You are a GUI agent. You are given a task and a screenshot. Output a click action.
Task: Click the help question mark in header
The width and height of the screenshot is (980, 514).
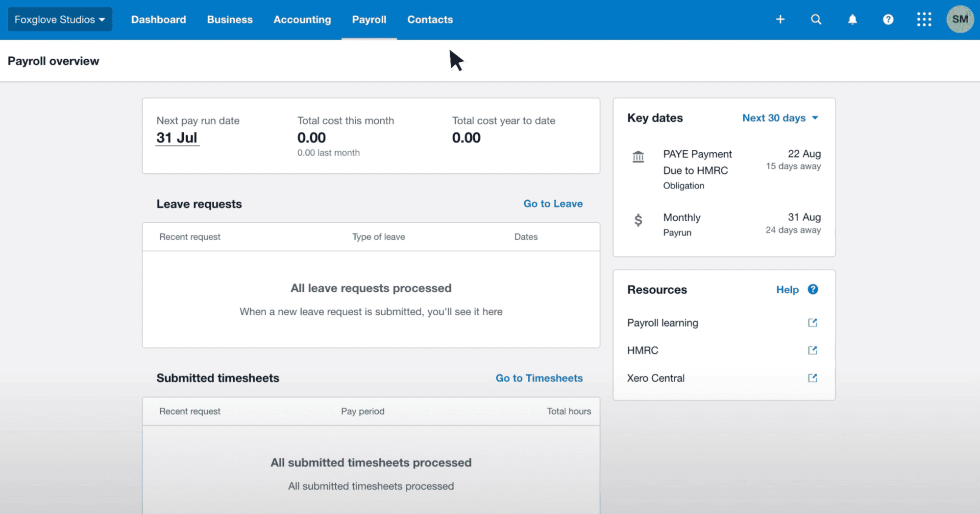888,20
